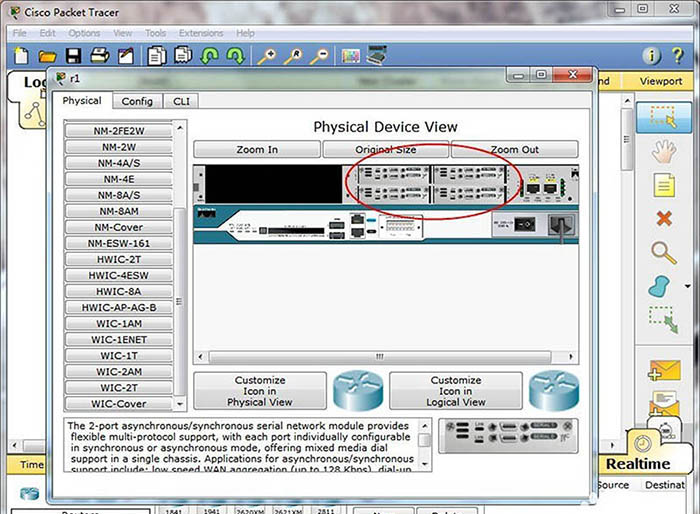Select the Move Layout hand tool

664,150
